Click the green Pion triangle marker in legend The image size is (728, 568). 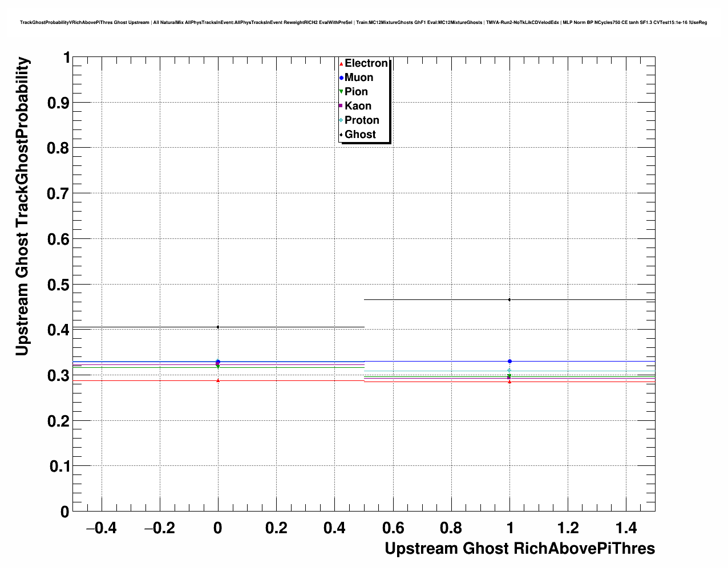(341, 92)
